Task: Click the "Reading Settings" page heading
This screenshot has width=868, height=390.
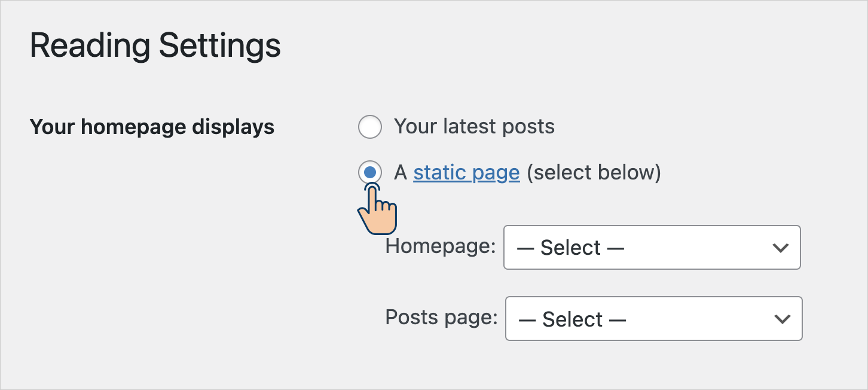Action: (155, 46)
